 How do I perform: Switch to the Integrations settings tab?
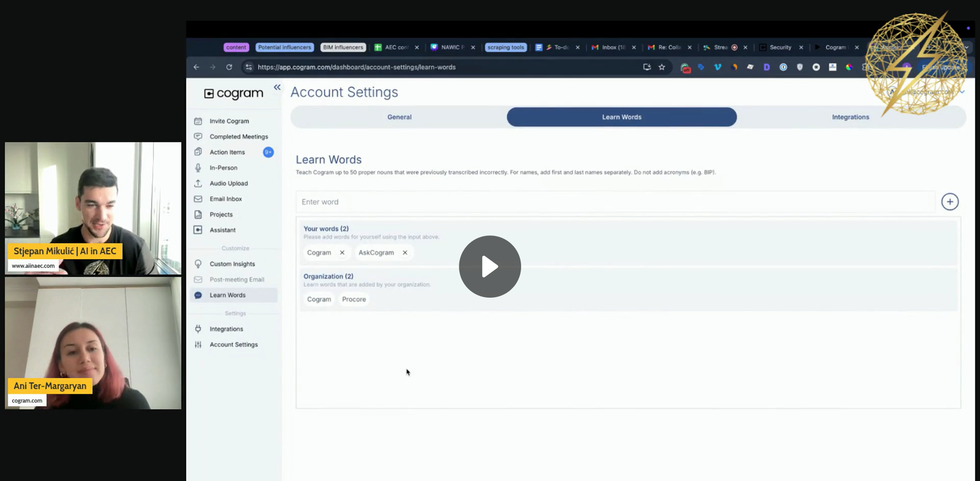pyautogui.click(x=850, y=117)
